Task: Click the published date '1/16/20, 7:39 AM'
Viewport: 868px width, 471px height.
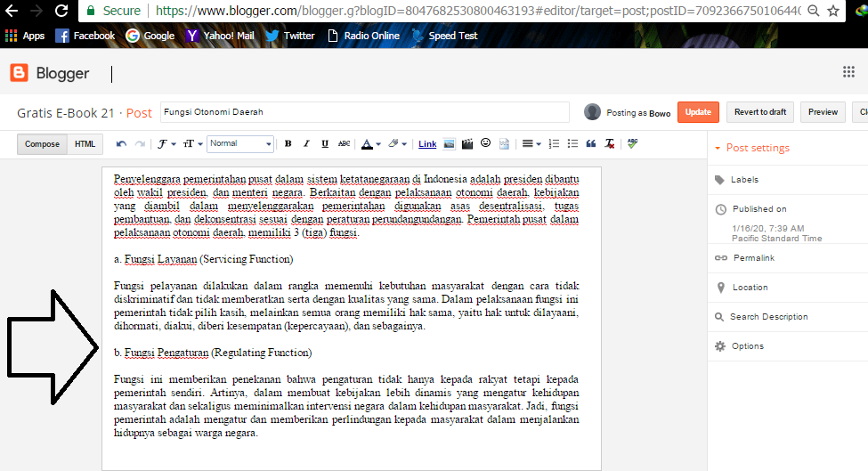Action: click(767, 228)
